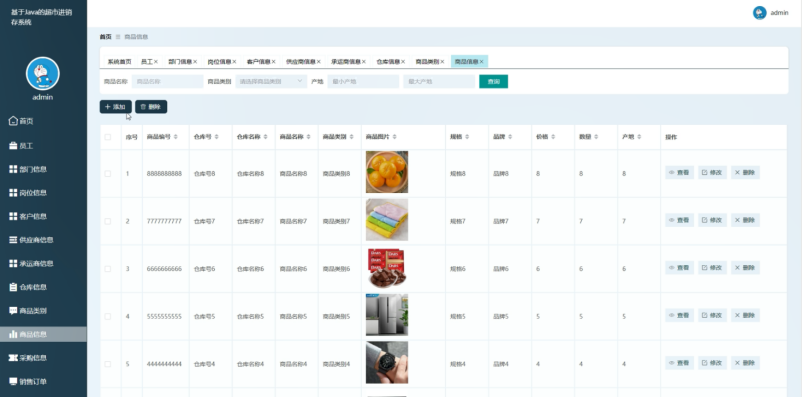
Task: View details of row 1 (查看)
Action: (x=679, y=172)
